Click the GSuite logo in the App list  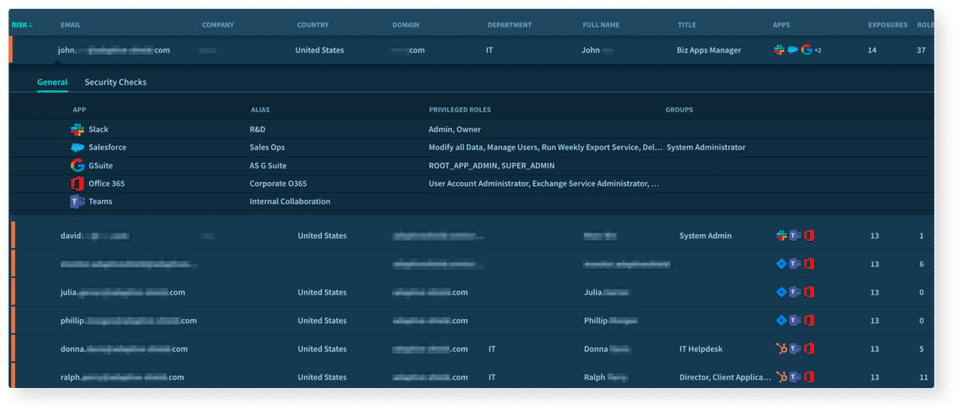[77, 165]
